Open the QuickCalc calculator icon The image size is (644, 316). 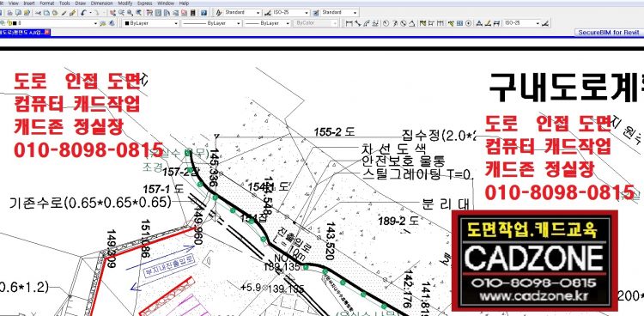point(192,13)
